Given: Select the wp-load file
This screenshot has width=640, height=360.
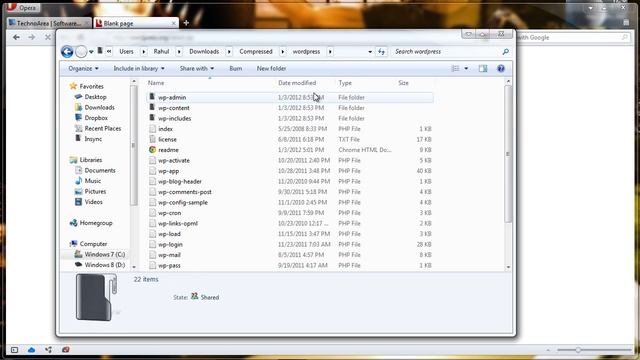Looking at the screenshot, I should [169, 234].
